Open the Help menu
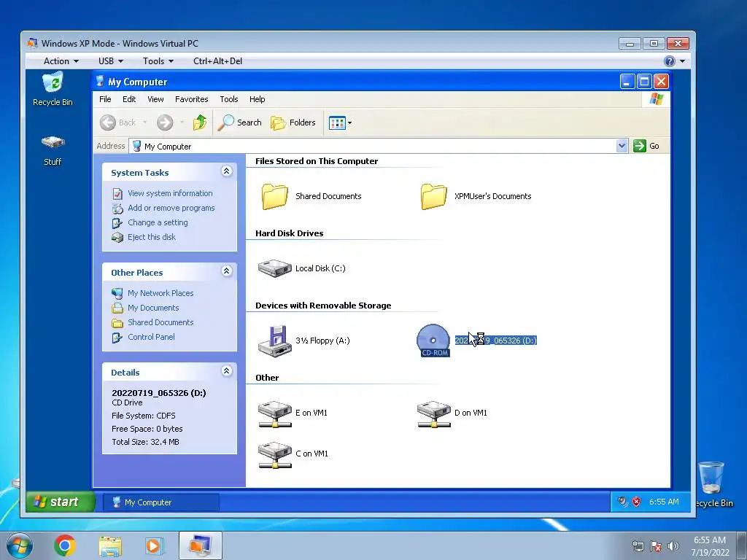Viewport: 747px width, 560px height. tap(258, 99)
